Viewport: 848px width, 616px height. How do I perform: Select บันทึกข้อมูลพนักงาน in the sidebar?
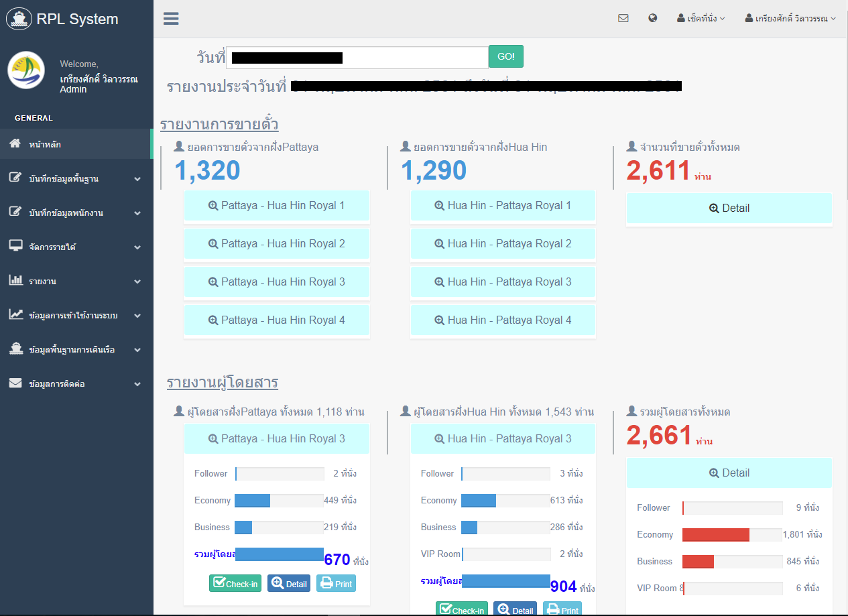pyautogui.click(x=76, y=212)
